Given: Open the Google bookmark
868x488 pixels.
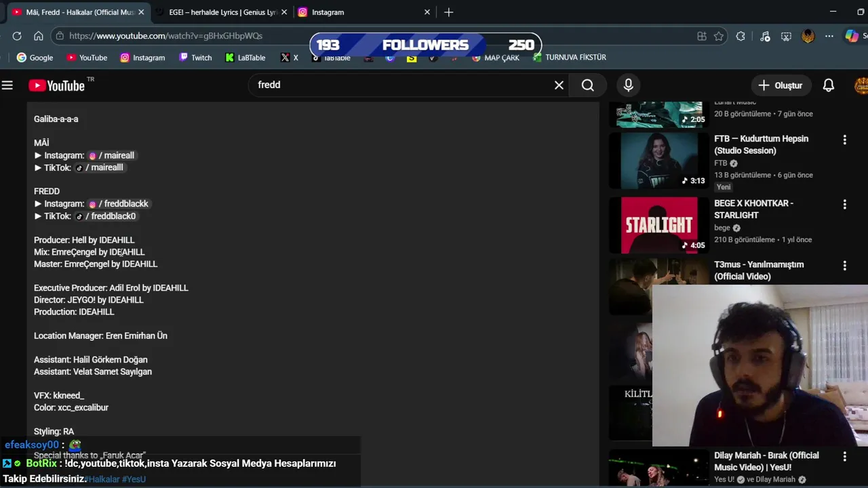Looking at the screenshot, I should coord(35,58).
